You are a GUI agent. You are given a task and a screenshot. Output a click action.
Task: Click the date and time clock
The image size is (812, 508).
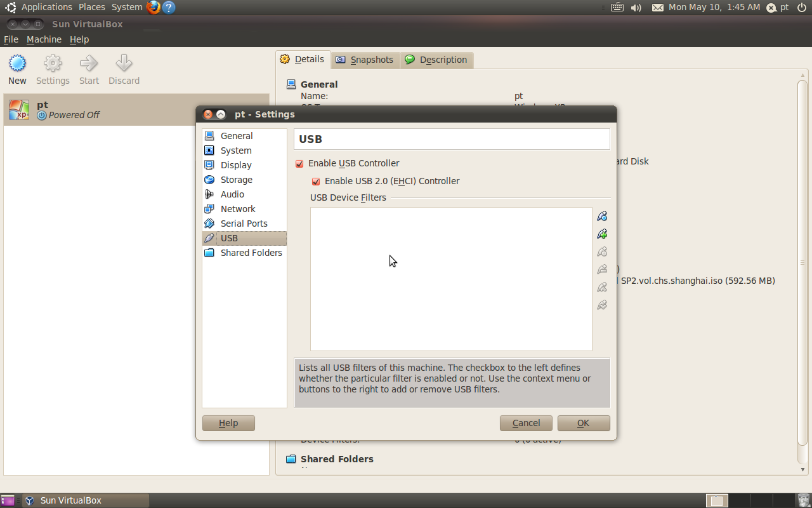[714, 7]
